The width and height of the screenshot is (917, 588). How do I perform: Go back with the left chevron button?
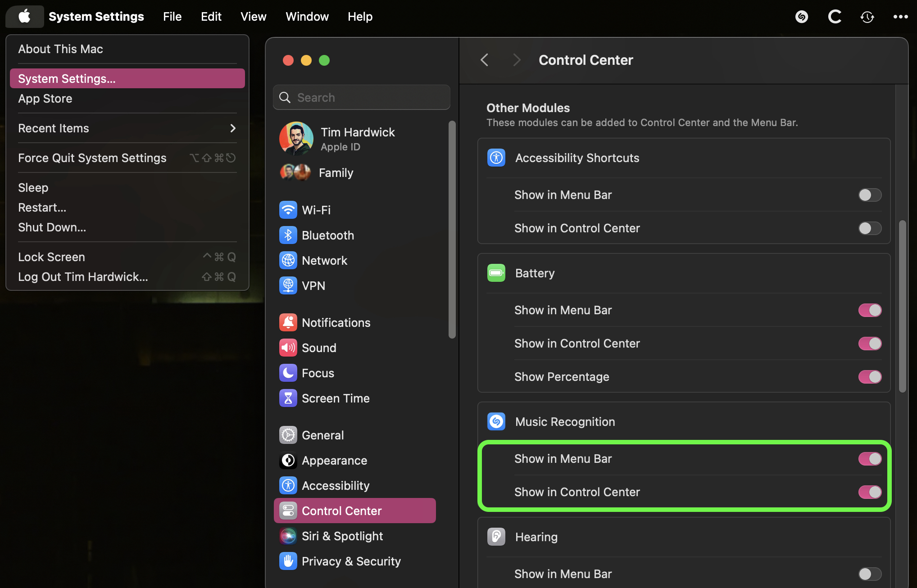coord(484,60)
